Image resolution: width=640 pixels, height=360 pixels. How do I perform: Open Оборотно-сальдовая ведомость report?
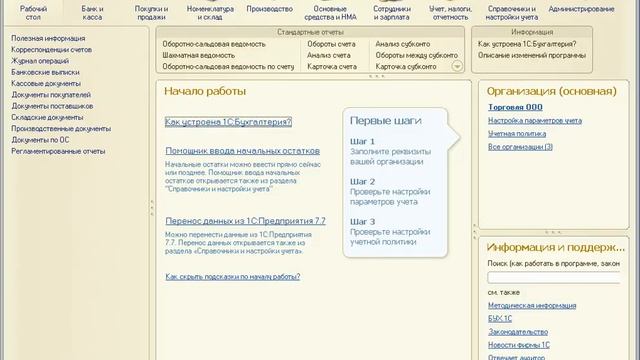coord(214,44)
